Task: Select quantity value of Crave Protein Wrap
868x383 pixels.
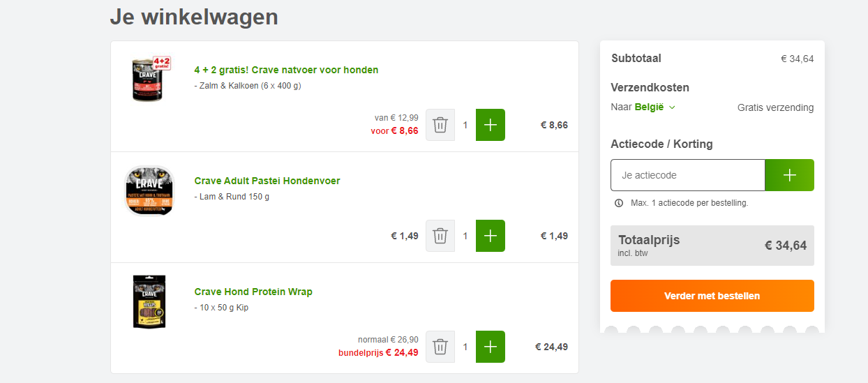Action: tap(465, 347)
